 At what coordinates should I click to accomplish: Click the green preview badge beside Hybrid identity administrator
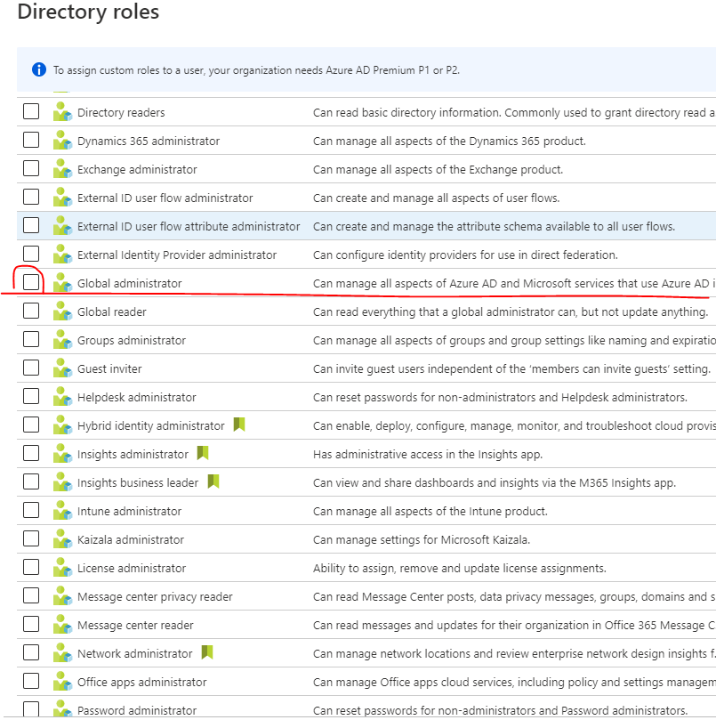pos(239,425)
